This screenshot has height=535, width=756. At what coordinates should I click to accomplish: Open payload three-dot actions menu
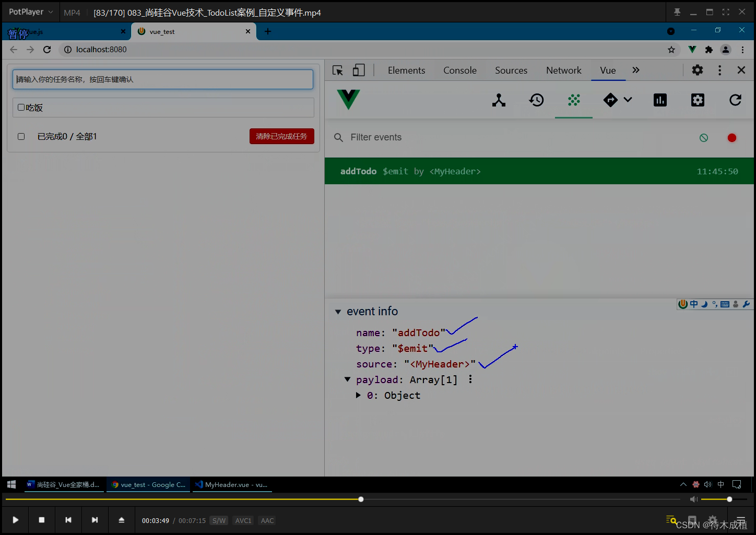tap(470, 379)
